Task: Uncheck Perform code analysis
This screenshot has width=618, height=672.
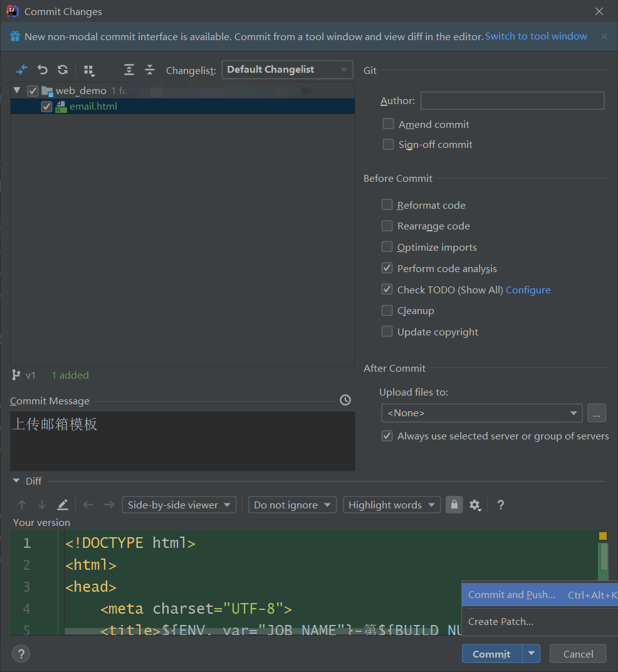Action: click(387, 268)
